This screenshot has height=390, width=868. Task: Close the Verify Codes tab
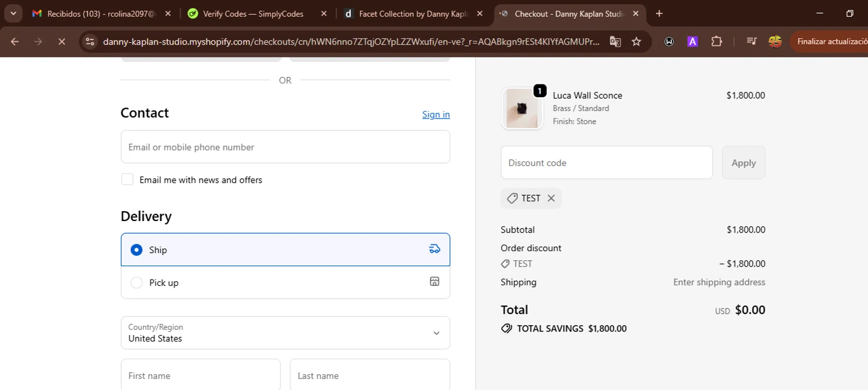pyautogui.click(x=323, y=13)
